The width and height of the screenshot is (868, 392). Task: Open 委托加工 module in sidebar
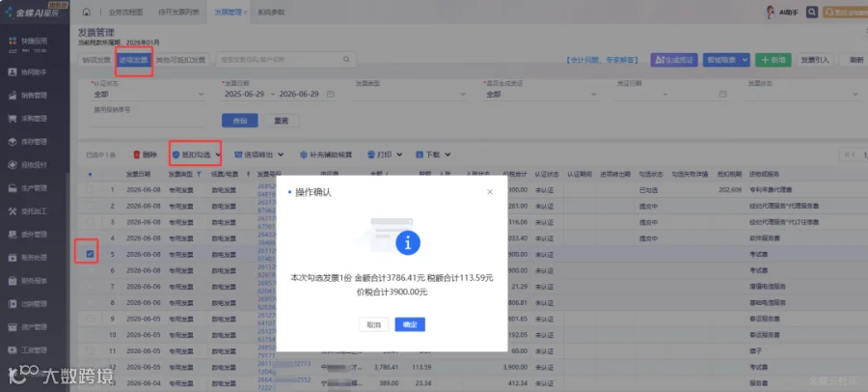tap(28, 211)
